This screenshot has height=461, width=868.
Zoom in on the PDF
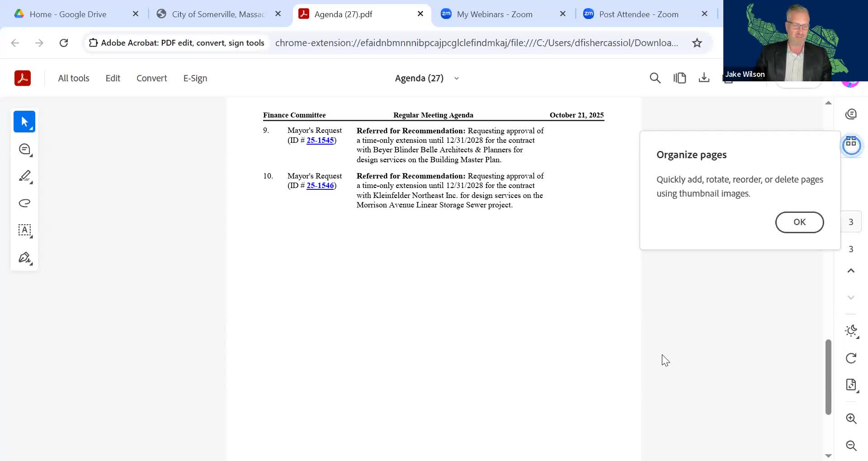click(x=851, y=419)
